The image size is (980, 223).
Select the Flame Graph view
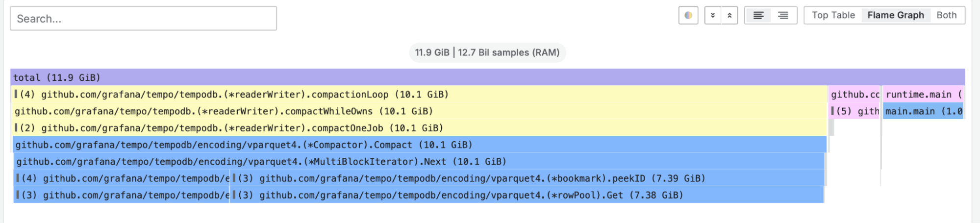pos(895,15)
